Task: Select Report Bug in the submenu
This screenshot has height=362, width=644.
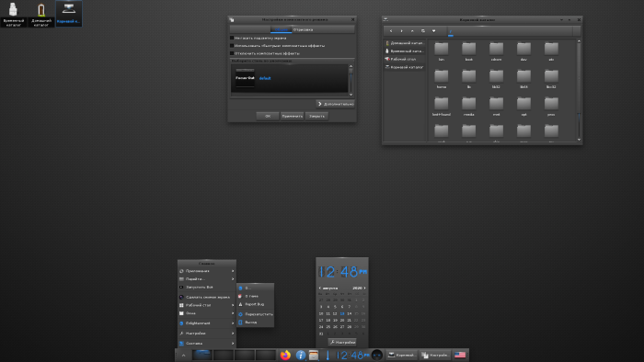Action: [255, 304]
